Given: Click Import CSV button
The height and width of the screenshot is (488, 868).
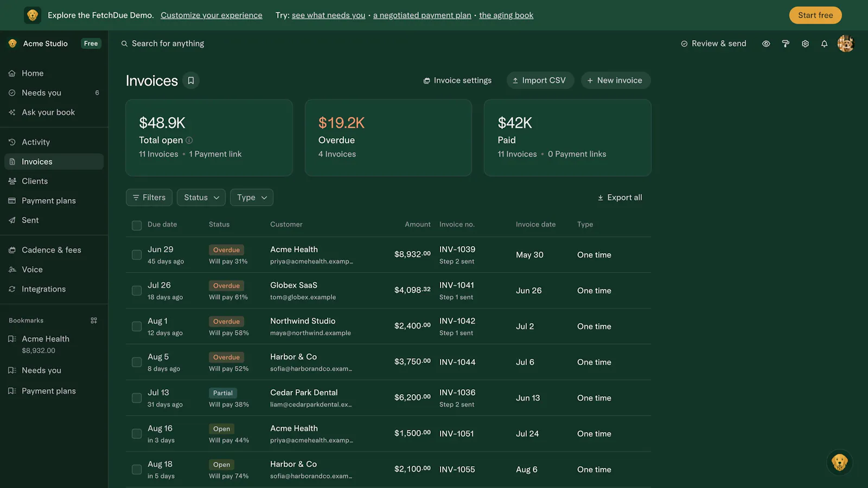Looking at the screenshot, I should coord(540,80).
